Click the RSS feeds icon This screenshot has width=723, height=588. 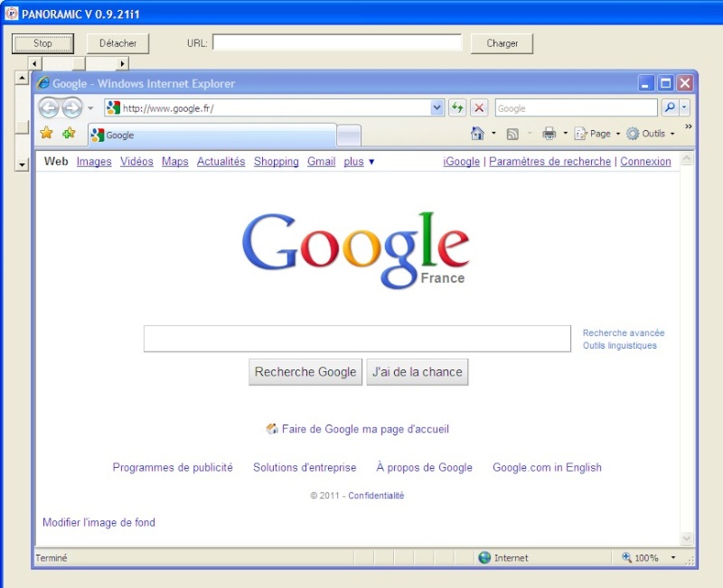pyautogui.click(x=512, y=134)
